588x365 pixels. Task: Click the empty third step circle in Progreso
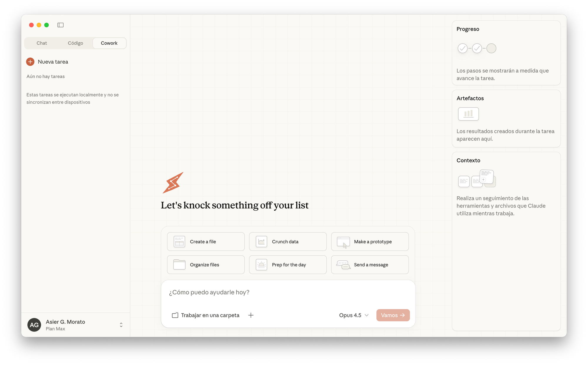tap(491, 48)
